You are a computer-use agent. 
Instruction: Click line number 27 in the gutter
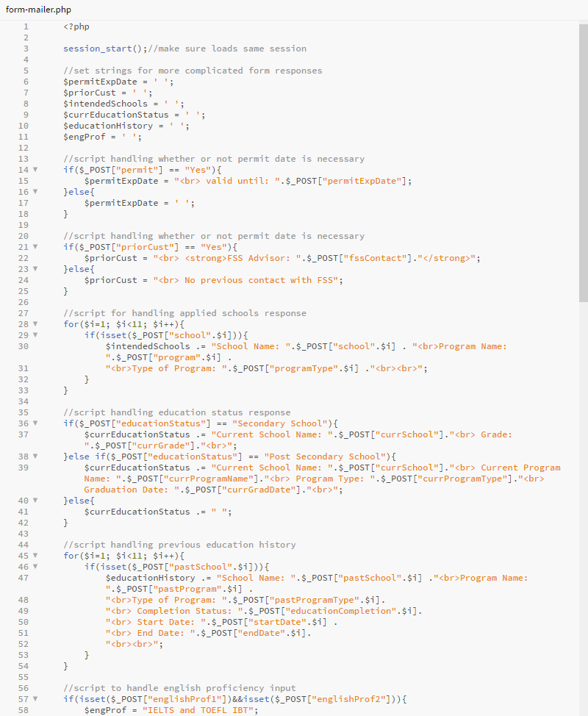24,313
